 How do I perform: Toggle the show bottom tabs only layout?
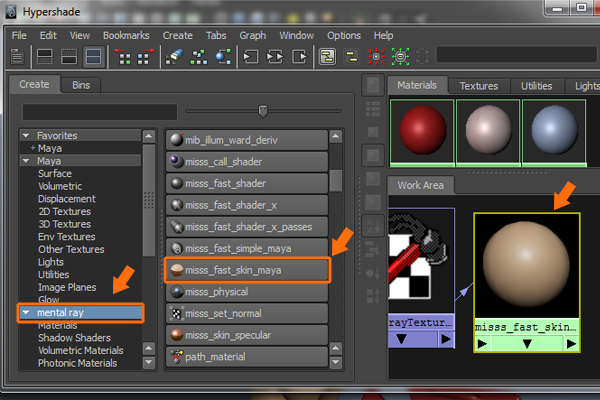69,57
